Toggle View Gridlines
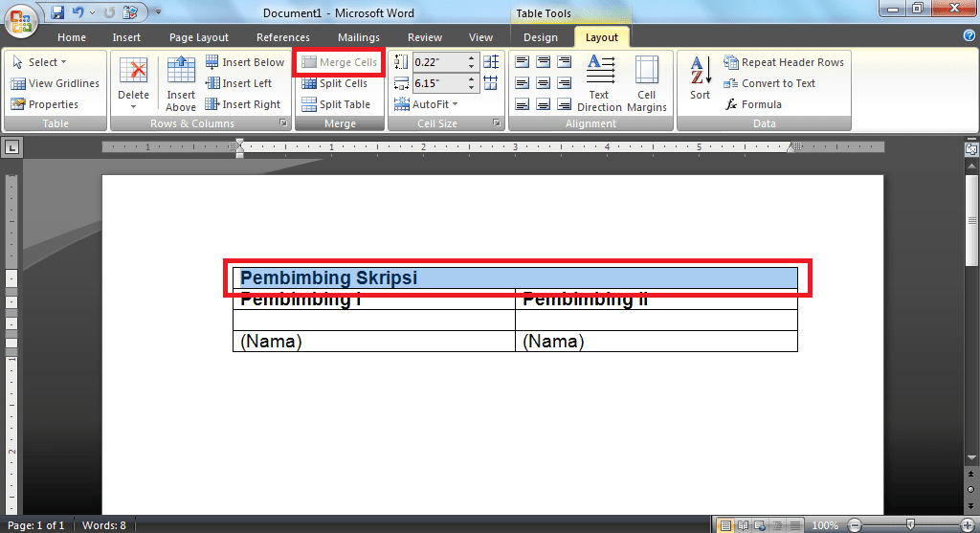980x533 pixels. [55, 83]
